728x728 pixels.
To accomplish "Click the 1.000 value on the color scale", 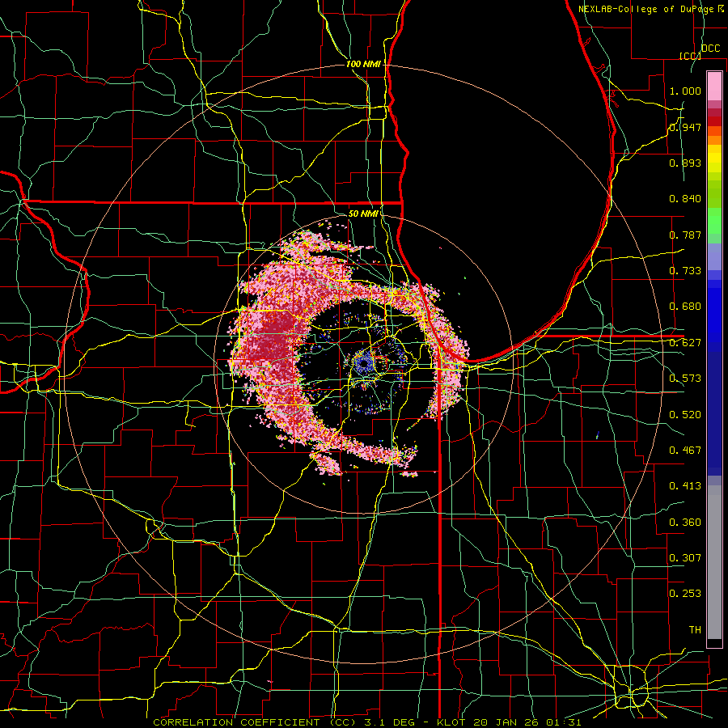I will (x=685, y=91).
